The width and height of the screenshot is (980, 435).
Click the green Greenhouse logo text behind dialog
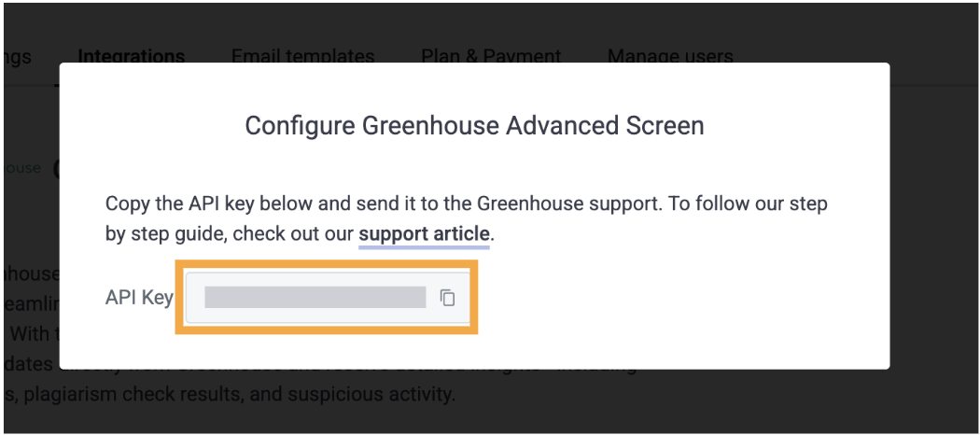coord(21,168)
